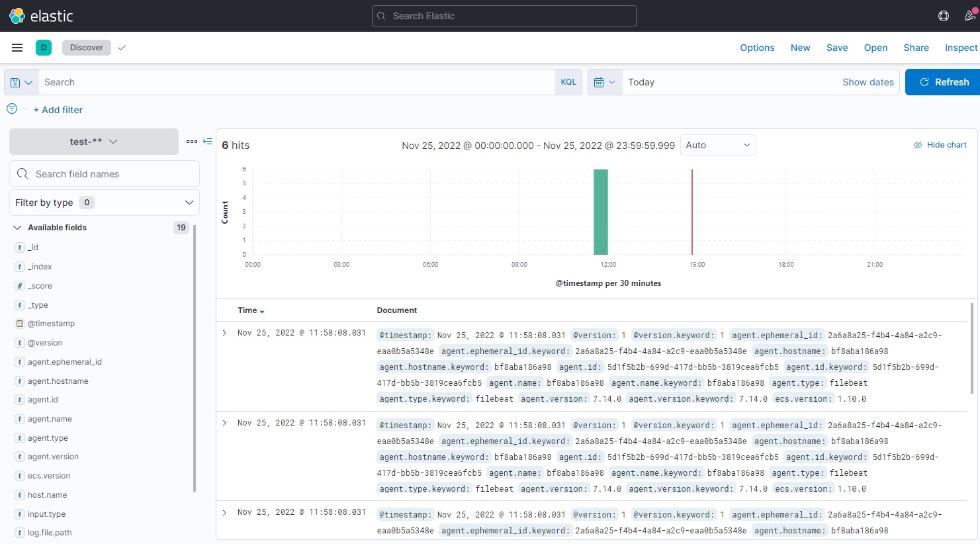Open the Options menu
Viewport: 980px width, 544px height.
tap(757, 48)
